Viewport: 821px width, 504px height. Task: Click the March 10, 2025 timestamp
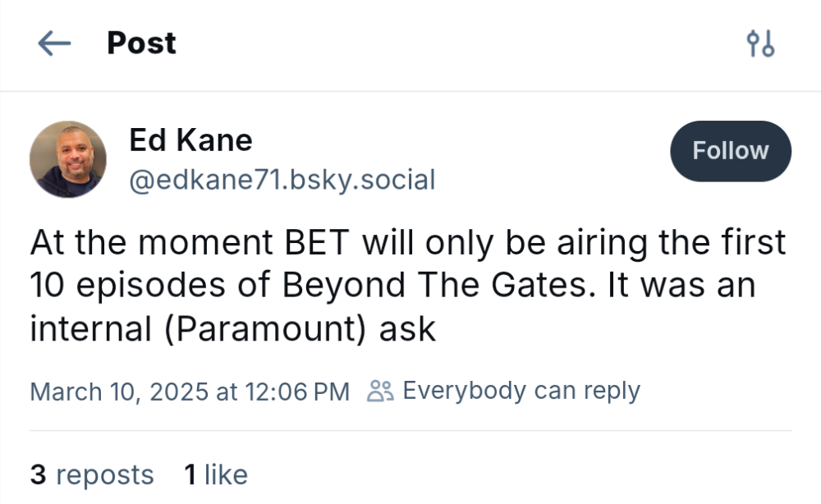190,392
